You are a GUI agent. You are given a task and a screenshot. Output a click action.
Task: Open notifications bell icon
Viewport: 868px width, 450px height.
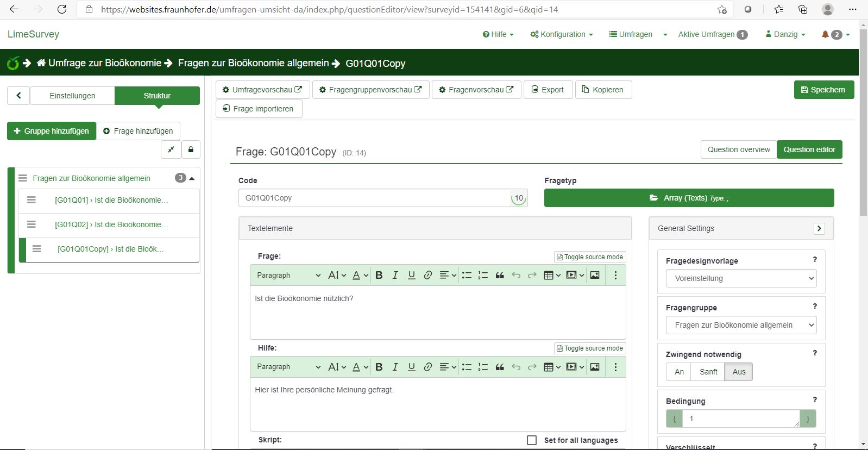(825, 34)
